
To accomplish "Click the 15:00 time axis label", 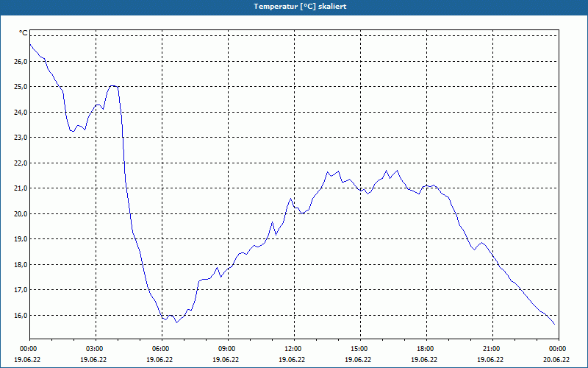I will point(360,349).
